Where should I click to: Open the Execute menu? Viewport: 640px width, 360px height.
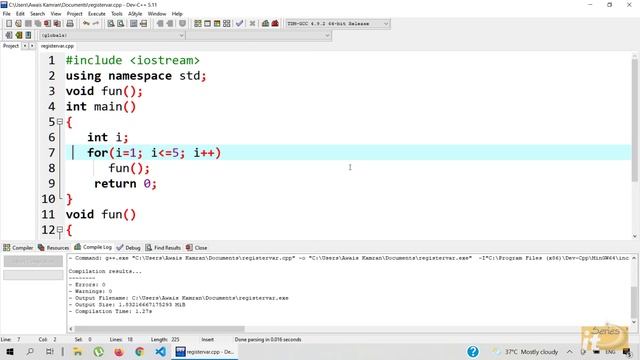(97, 14)
